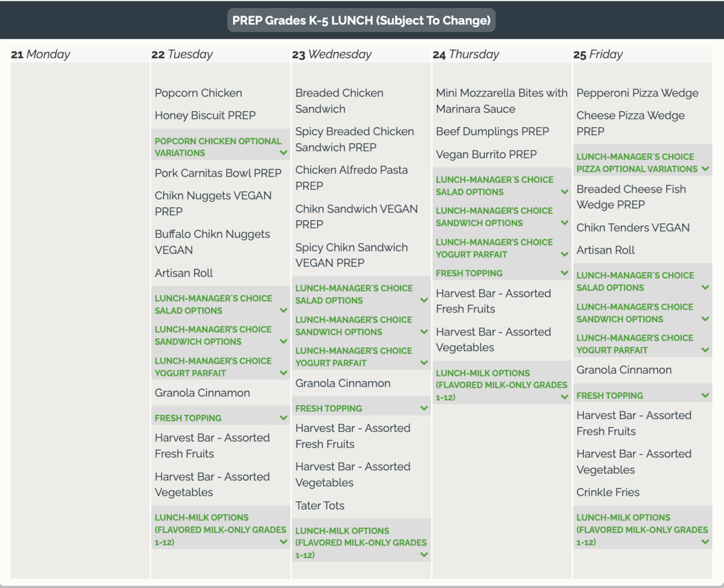Expand Friday's Lunch-Milk Options
Viewport: 724px width, 588px height.
[643, 530]
